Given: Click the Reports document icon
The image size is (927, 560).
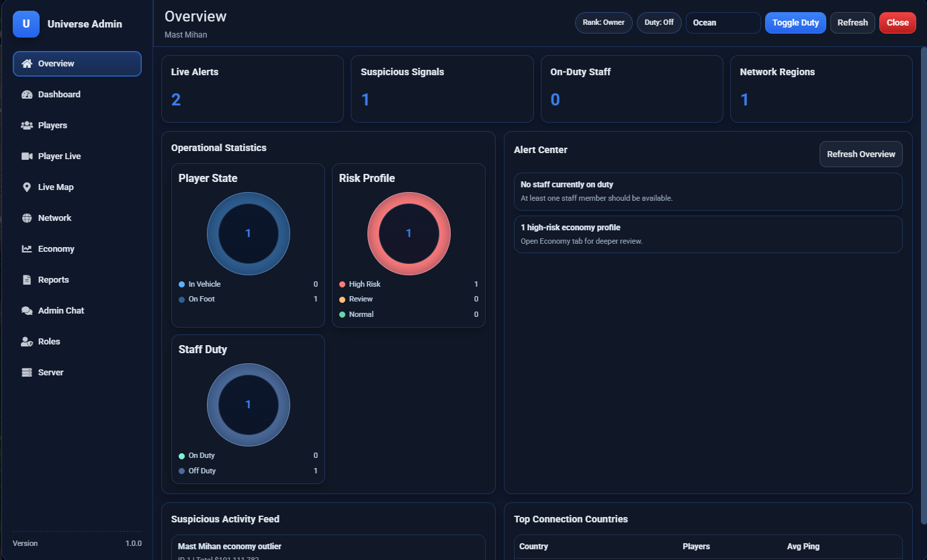Looking at the screenshot, I should tap(27, 280).
